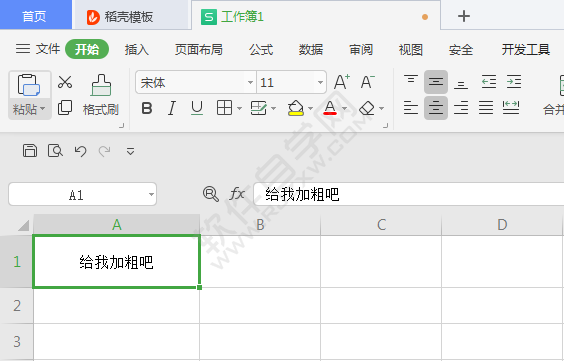Apply cell borders icon
The width and height of the screenshot is (564, 361).
click(224, 108)
